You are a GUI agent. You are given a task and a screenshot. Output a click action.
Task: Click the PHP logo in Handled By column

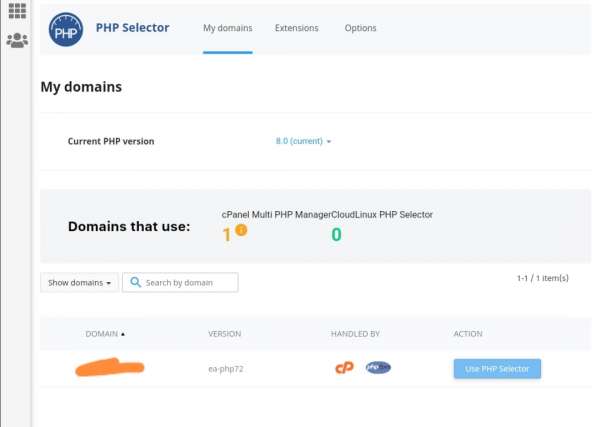click(378, 367)
